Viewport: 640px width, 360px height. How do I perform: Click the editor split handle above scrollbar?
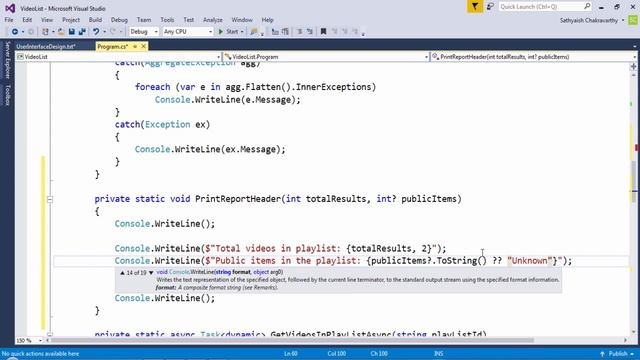(634, 66)
